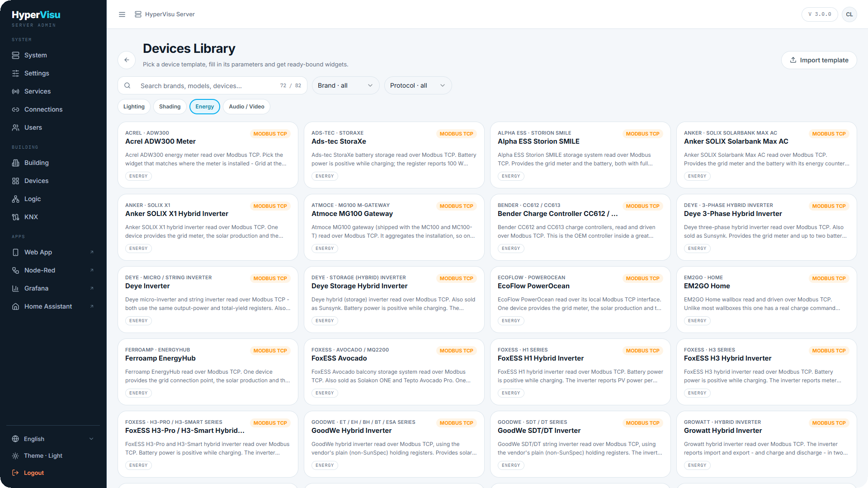
Task: Open Home Assistant from the sidebar
Action: [53, 306]
